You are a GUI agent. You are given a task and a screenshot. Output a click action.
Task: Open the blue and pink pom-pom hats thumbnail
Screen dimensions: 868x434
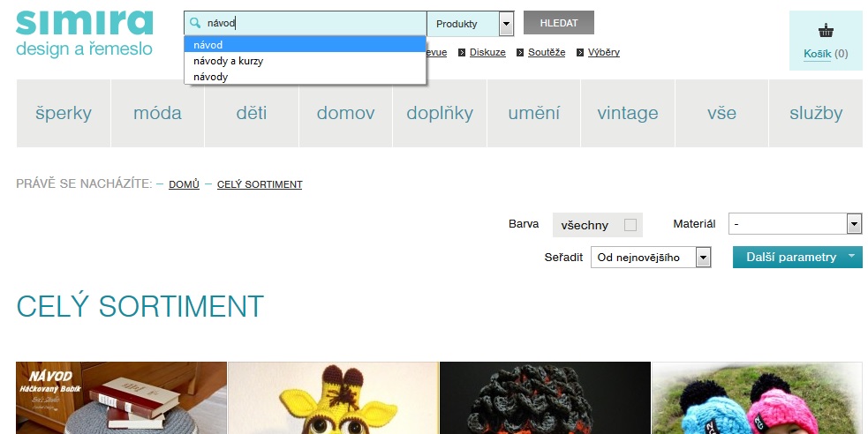758,398
